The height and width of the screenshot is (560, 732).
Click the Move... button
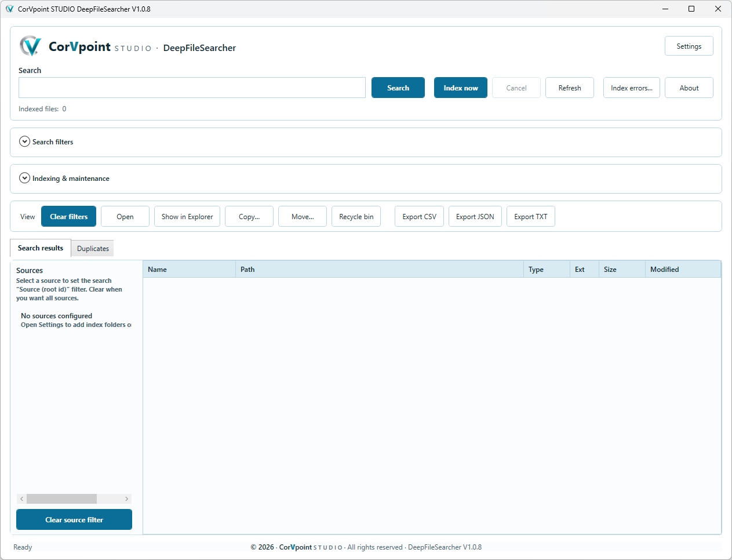tap(303, 216)
